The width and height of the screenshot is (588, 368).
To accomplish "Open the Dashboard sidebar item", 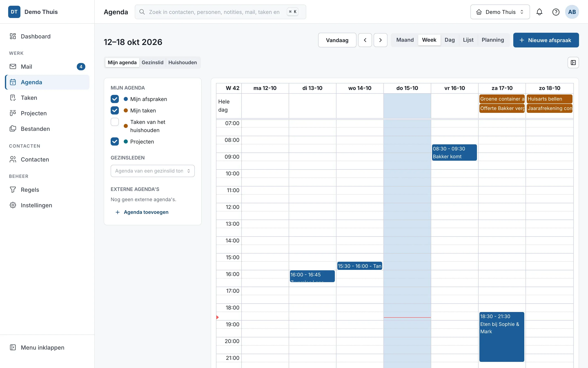I will pos(47,36).
